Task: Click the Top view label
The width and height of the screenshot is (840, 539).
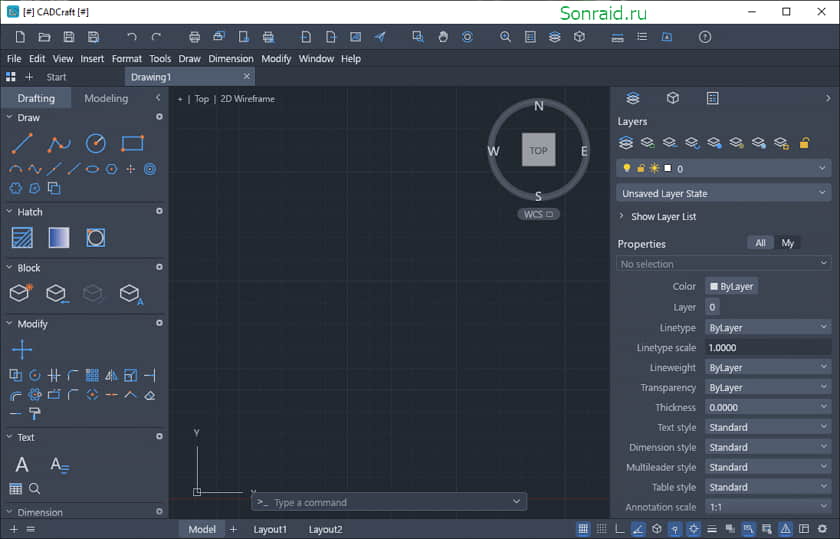Action: coord(201,99)
